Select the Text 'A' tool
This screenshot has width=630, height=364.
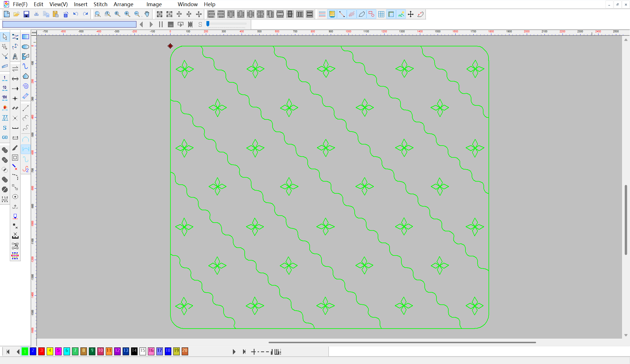pos(15,56)
